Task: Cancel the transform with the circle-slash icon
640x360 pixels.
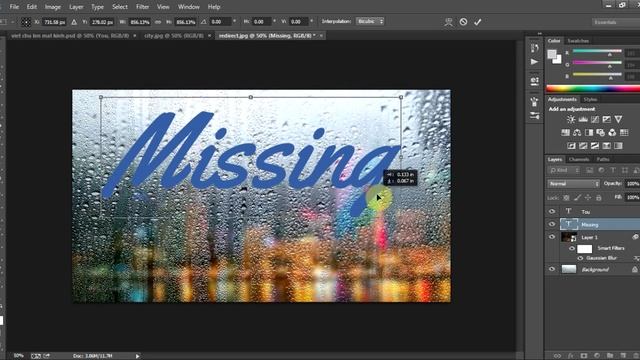Action: (463, 22)
